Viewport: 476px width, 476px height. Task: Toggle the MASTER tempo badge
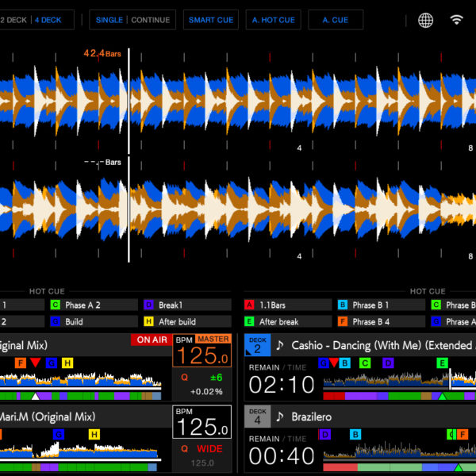tap(213, 339)
